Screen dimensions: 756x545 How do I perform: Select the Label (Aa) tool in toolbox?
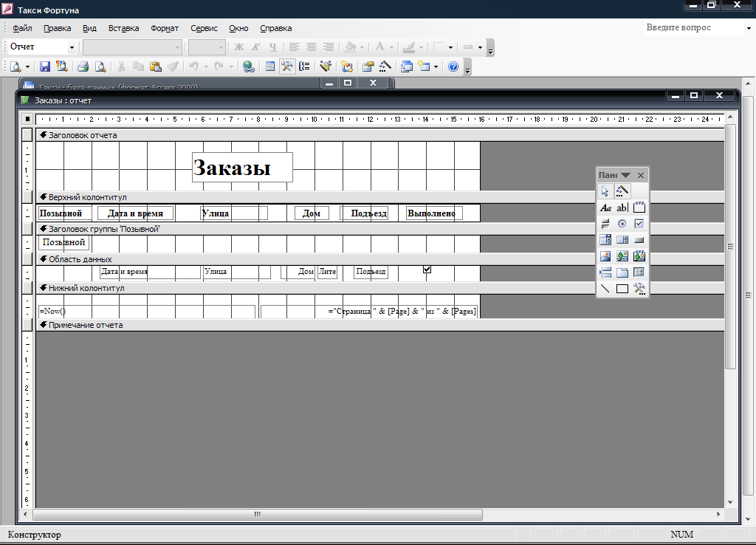click(x=605, y=208)
